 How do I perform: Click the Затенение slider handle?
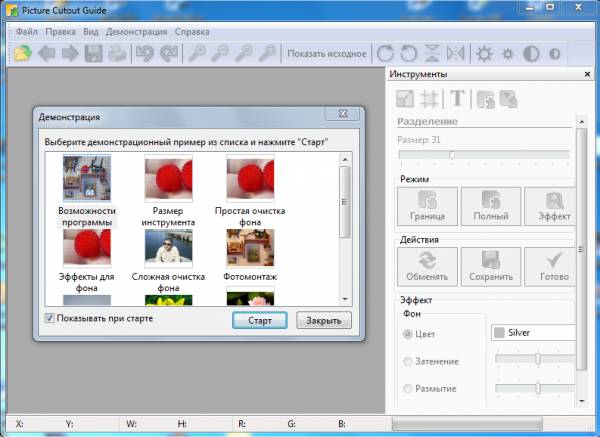[x=538, y=359]
